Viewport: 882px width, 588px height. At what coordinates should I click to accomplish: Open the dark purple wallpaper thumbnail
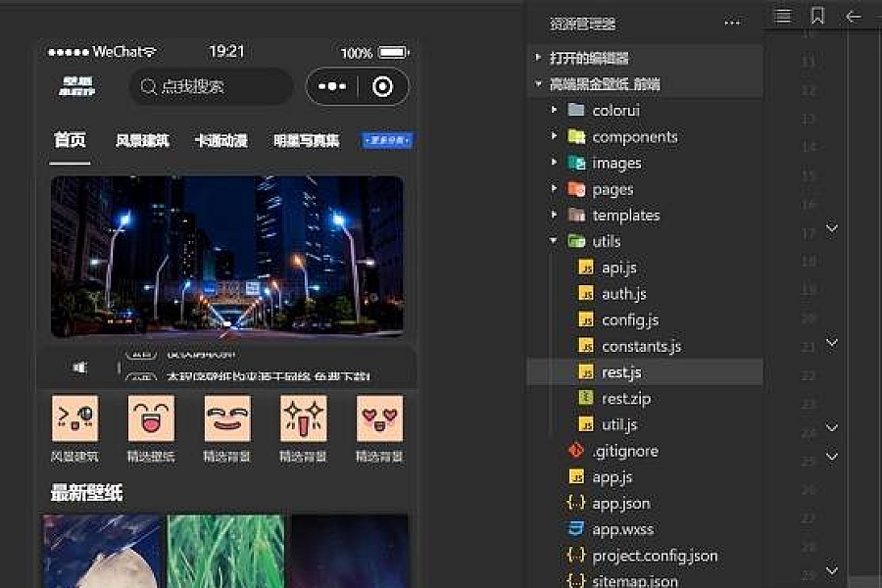click(349, 551)
